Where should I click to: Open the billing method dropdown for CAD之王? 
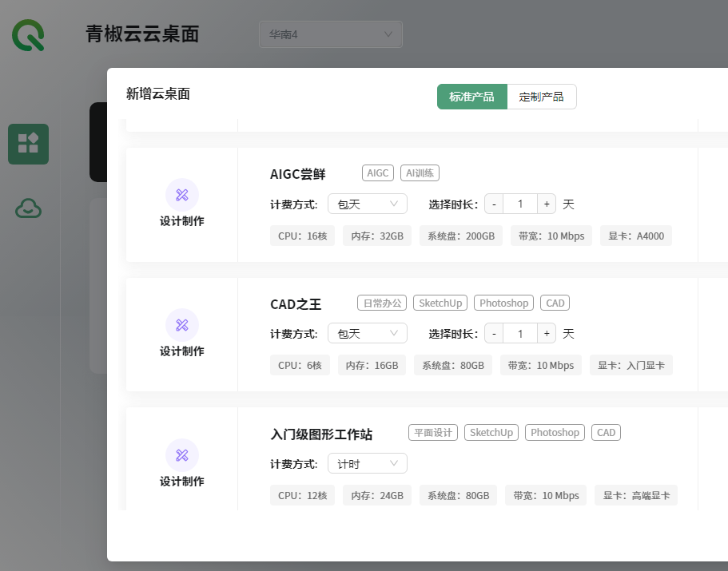pos(368,334)
